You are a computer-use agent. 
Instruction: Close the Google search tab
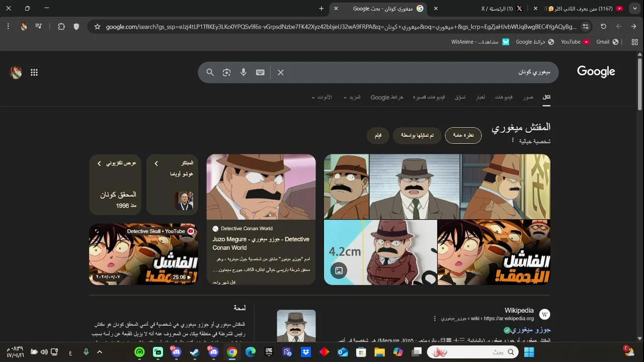[336, 9]
